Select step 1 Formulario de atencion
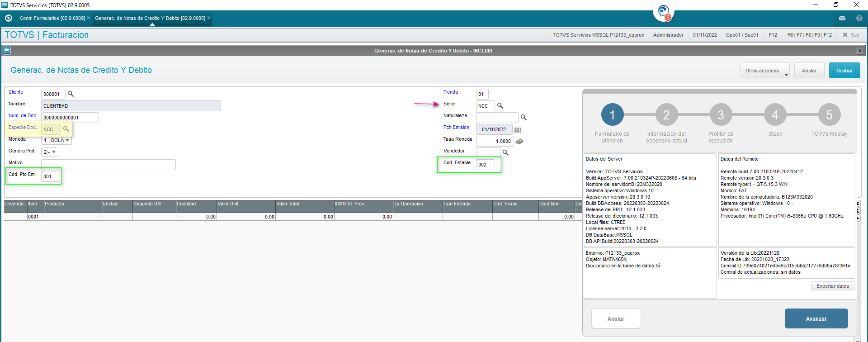This screenshot has width=868, height=342. click(612, 115)
